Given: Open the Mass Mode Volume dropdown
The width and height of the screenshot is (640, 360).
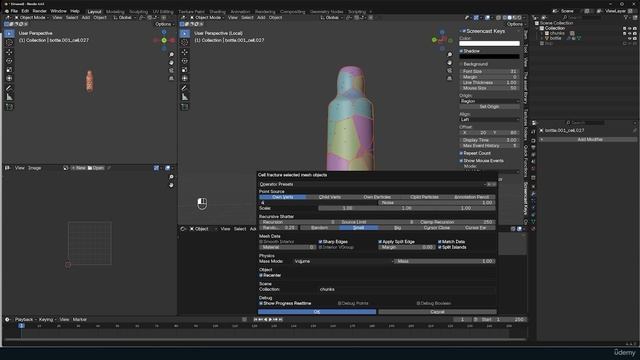Looking at the screenshot, I should [343, 261].
